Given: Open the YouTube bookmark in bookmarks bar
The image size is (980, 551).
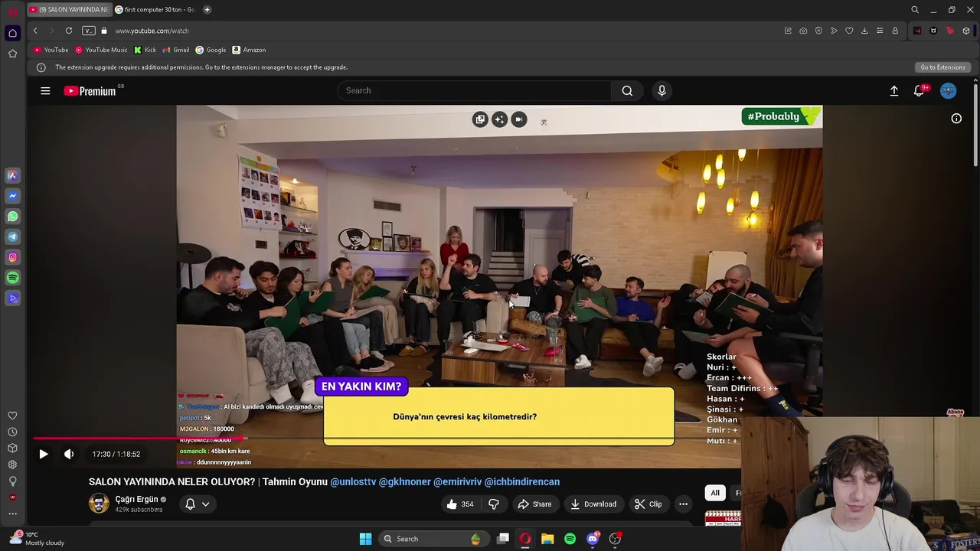Looking at the screenshot, I should 51,50.
